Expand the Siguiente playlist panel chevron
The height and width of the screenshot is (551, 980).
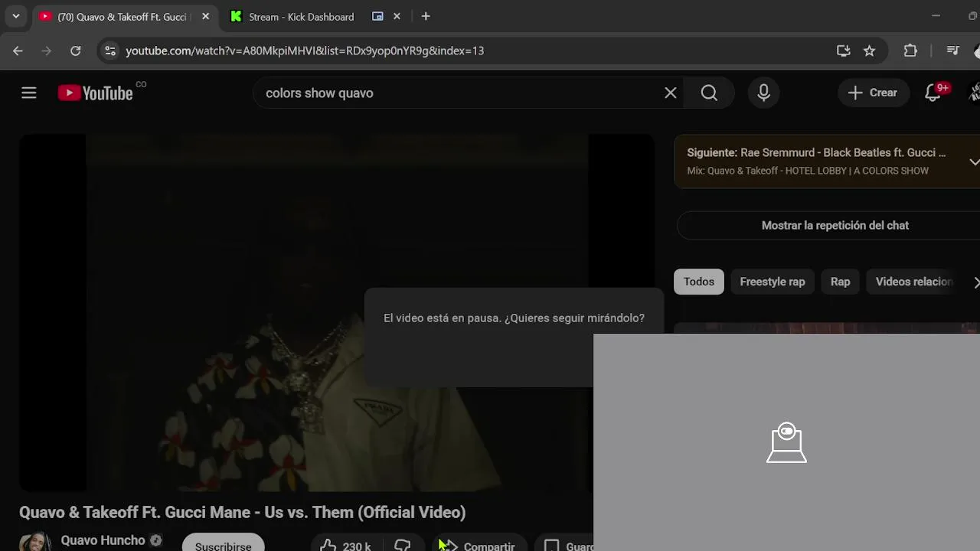pos(974,161)
